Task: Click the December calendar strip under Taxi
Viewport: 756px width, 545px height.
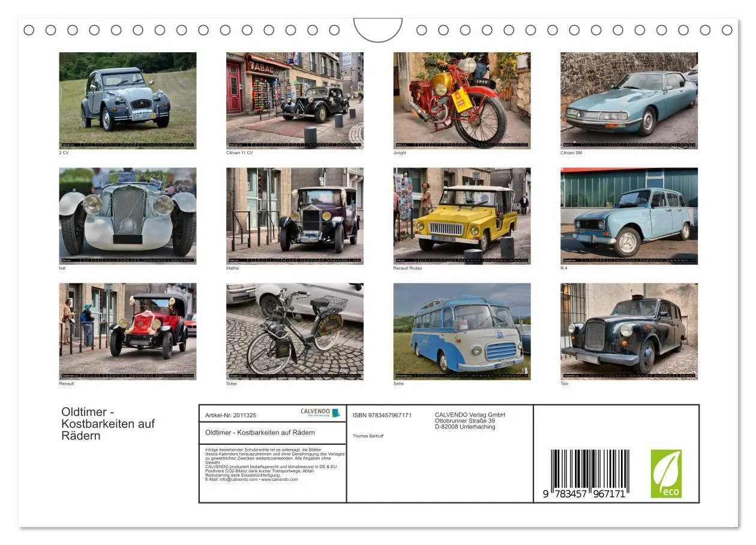Action: (629, 376)
